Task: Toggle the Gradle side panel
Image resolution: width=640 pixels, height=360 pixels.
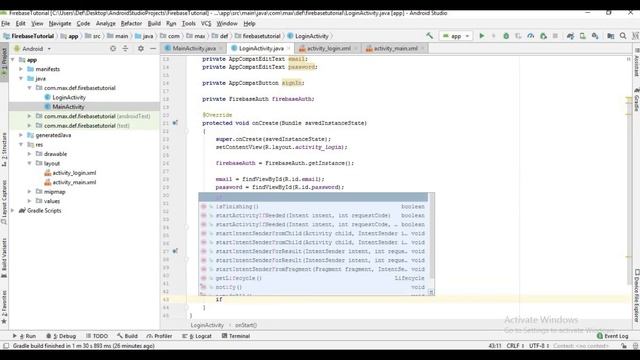Action: (636, 99)
